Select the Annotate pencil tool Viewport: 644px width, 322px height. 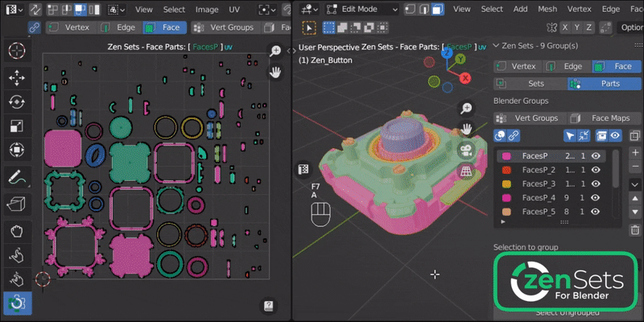(x=17, y=177)
